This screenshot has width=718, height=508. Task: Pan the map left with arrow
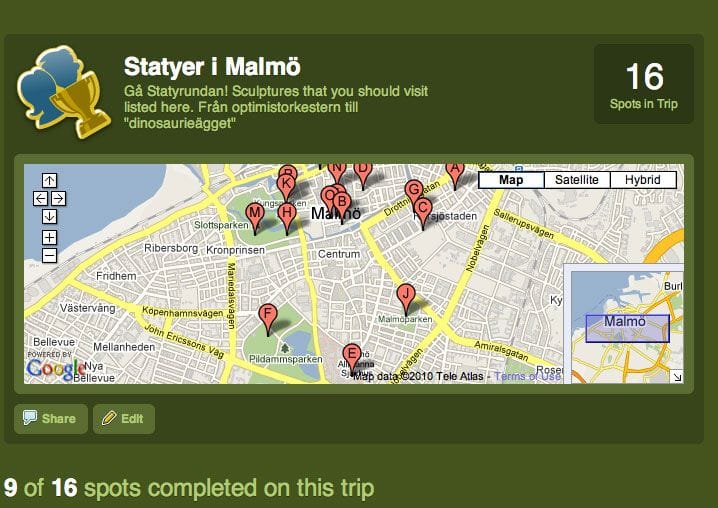coord(40,198)
